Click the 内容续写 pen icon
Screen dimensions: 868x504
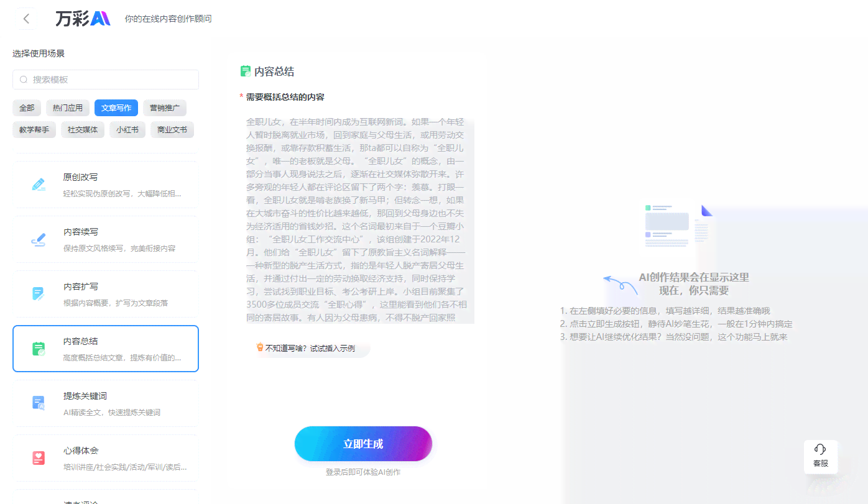39,239
